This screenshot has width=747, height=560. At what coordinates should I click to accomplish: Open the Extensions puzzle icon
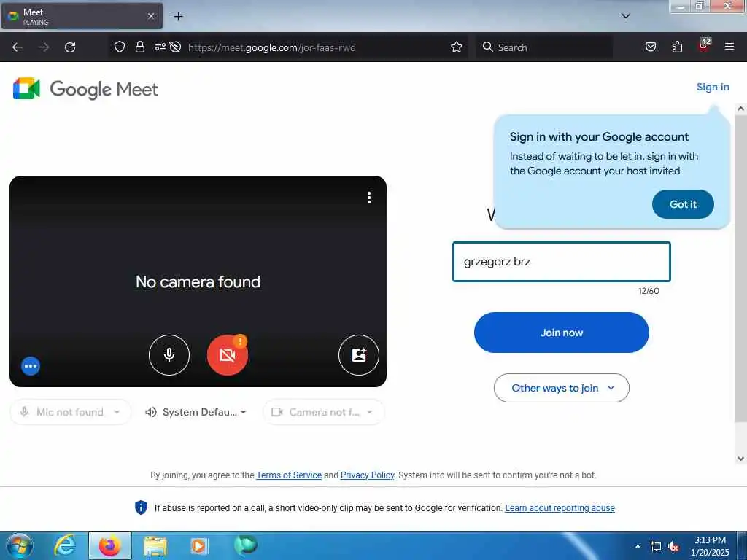(x=677, y=47)
